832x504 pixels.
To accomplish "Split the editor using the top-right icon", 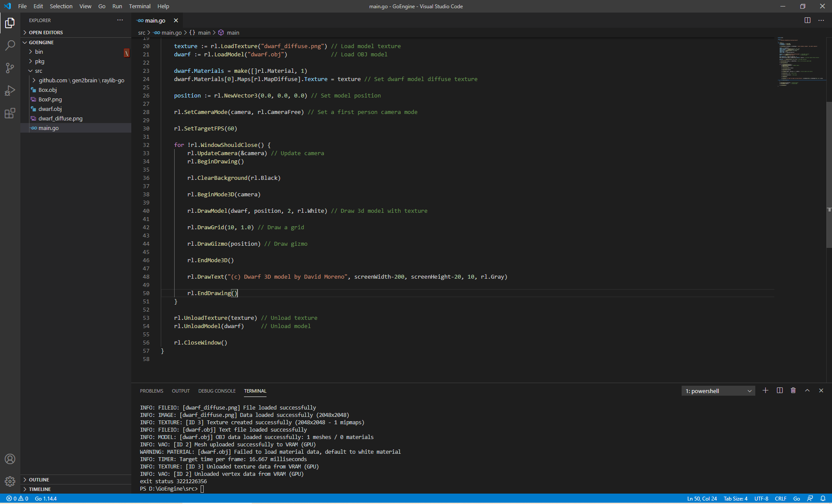I will (x=807, y=20).
